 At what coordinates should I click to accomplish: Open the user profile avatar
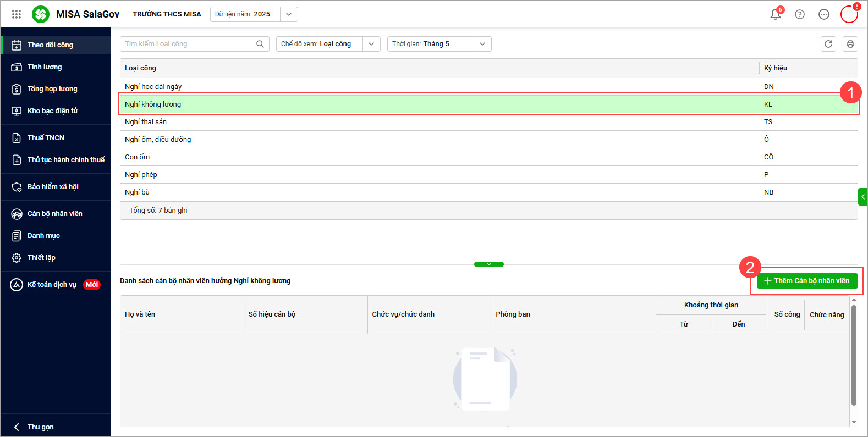tap(849, 14)
